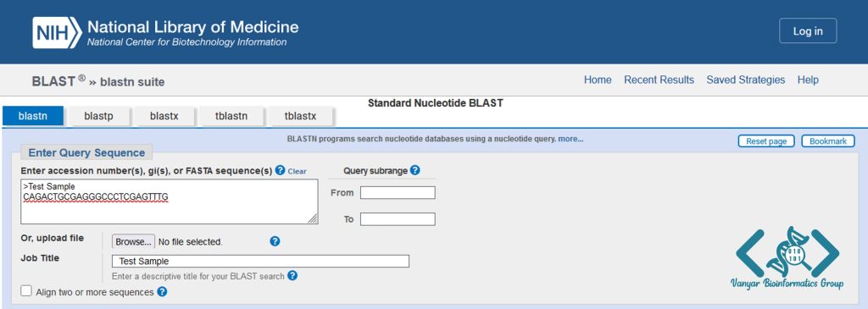Click Browse to upload a file
Screen dimensions: 868x309
click(x=133, y=241)
